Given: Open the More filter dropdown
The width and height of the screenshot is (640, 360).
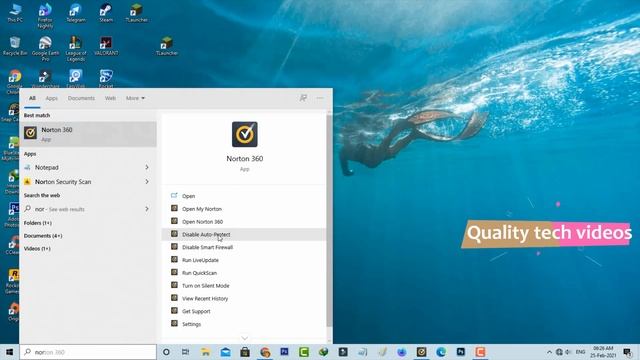Looking at the screenshot, I should click(135, 98).
